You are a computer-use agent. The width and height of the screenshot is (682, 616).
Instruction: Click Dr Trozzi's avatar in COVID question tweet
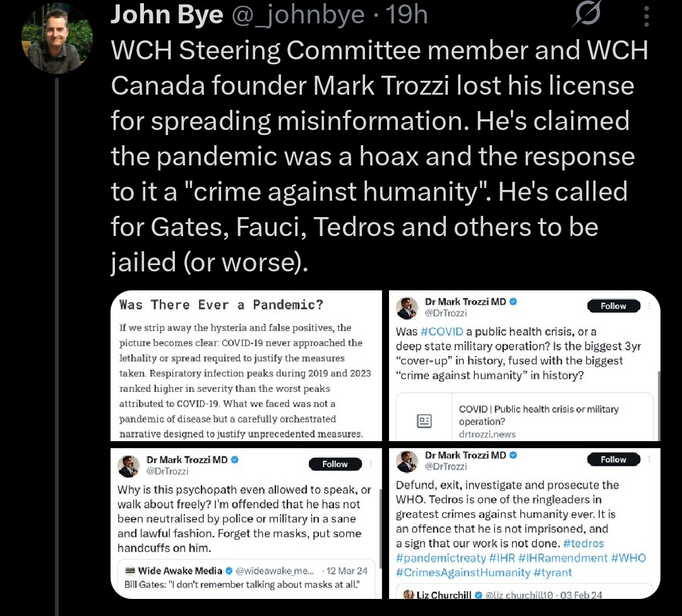pyautogui.click(x=407, y=308)
